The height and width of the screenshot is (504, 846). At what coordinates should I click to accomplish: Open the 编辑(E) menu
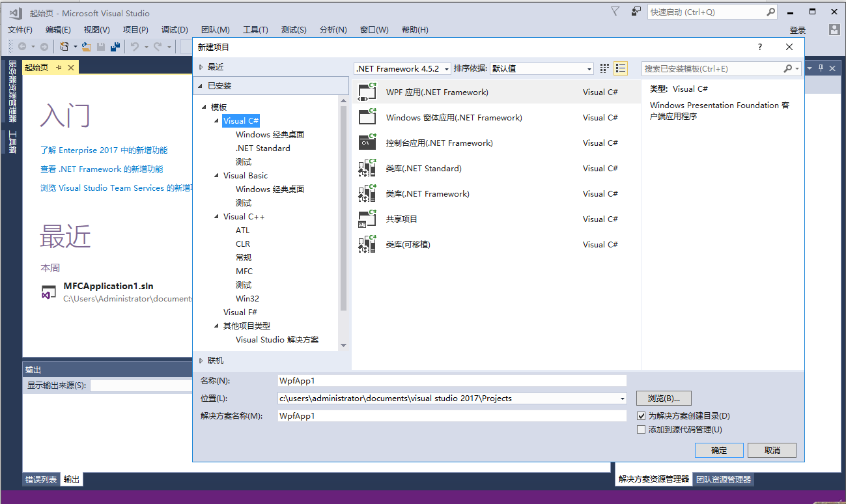coord(58,30)
